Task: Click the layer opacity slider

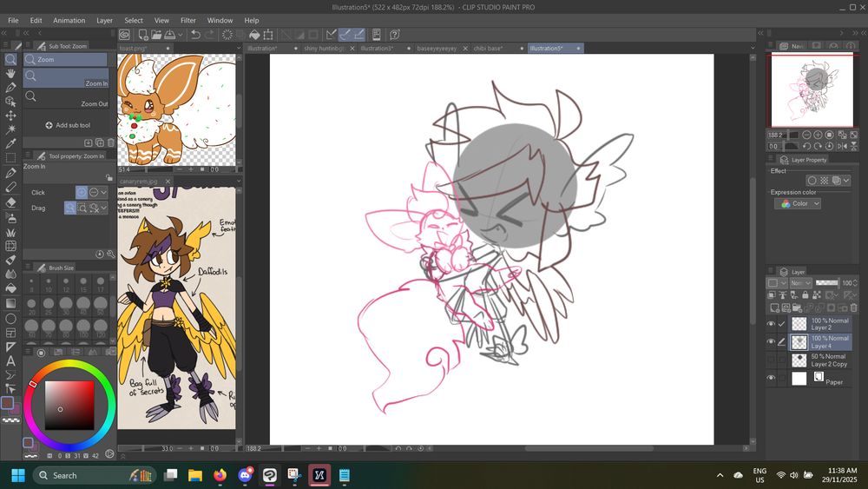Action: pyautogui.click(x=827, y=283)
